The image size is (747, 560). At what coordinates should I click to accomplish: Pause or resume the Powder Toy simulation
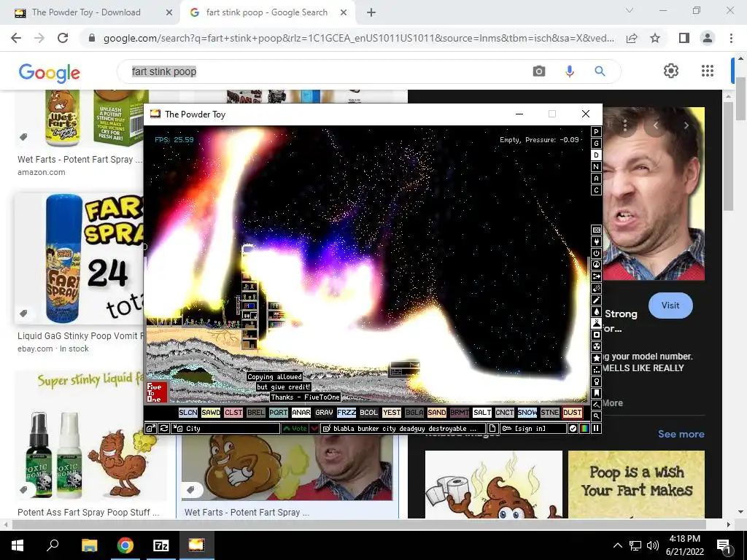click(x=596, y=429)
